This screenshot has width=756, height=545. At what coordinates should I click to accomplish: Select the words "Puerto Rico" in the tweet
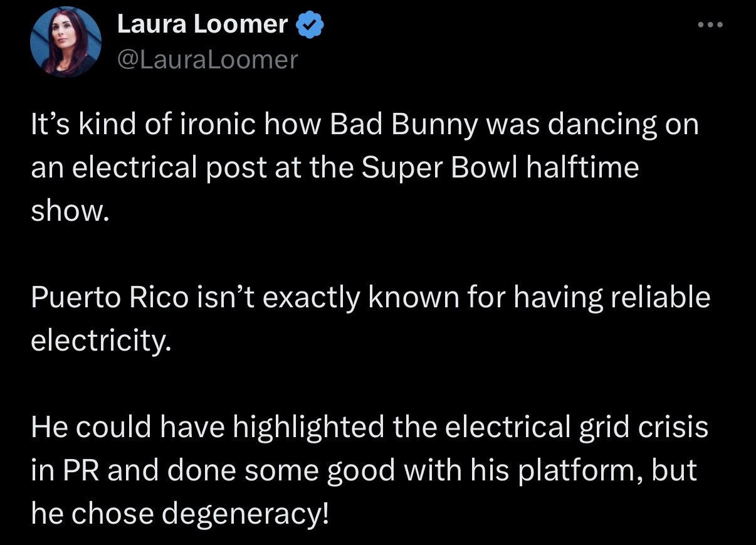click(x=110, y=297)
